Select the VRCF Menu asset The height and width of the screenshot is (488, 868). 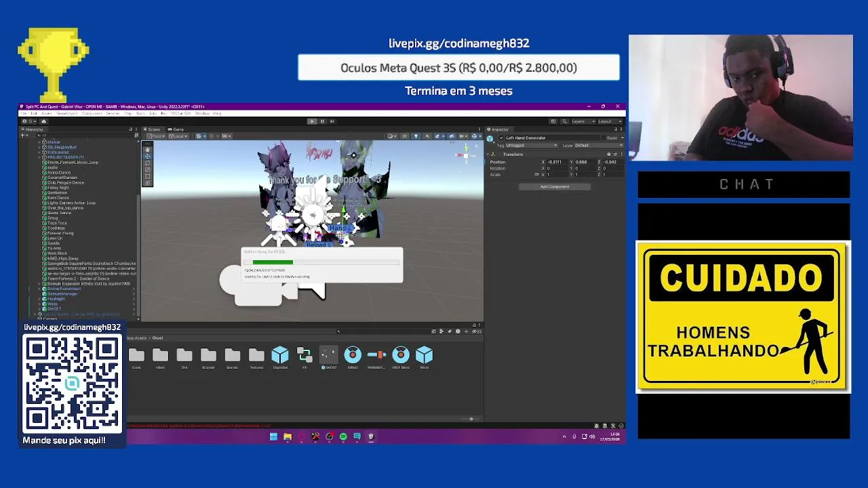pos(401,358)
